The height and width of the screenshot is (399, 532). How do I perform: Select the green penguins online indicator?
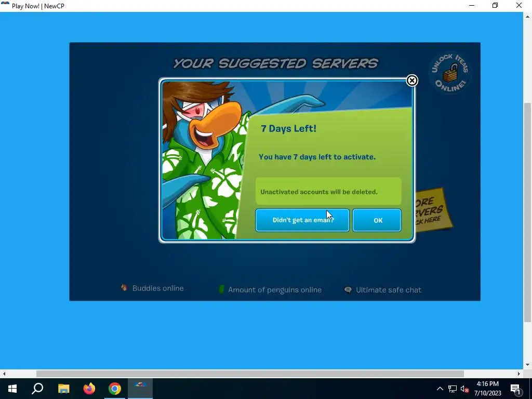click(x=221, y=289)
